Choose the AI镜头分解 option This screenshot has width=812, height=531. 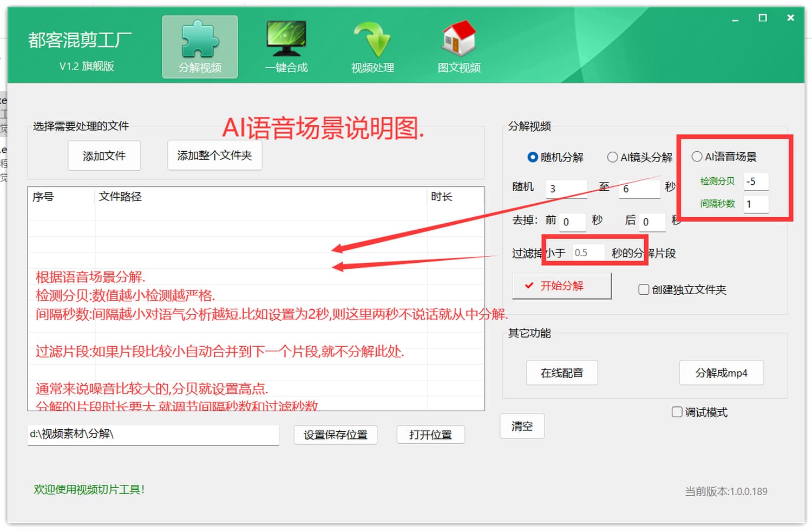click(x=612, y=157)
